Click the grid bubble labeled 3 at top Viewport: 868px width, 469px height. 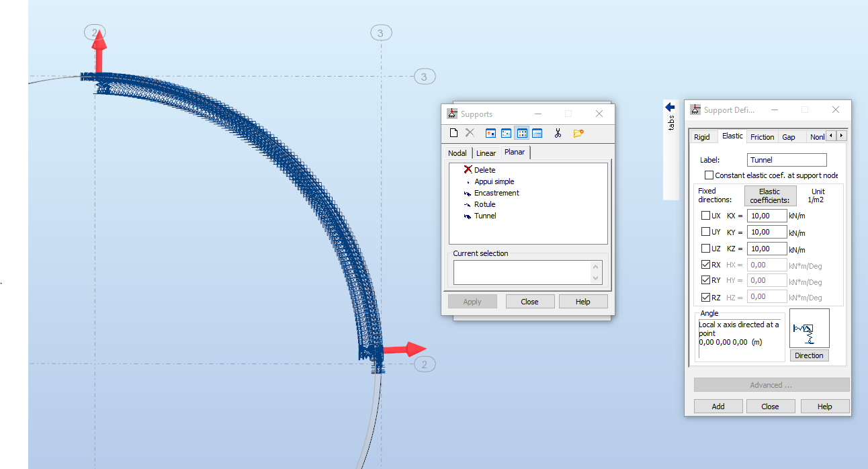tap(380, 33)
